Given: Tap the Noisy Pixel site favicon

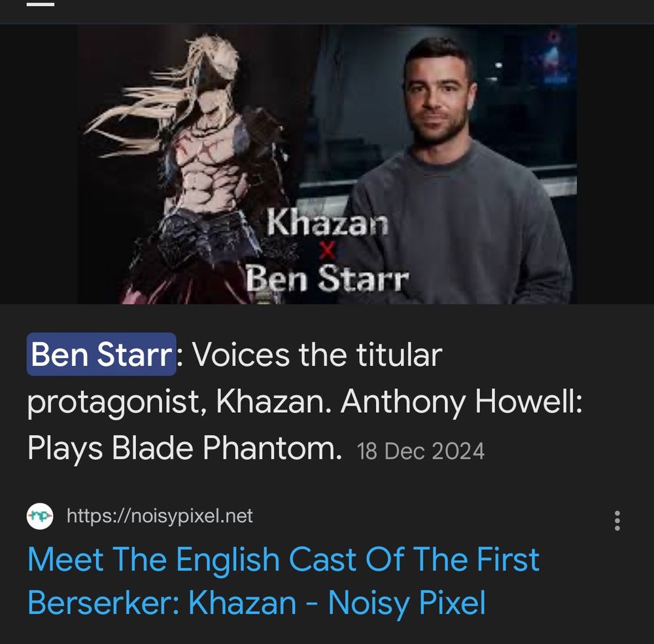Looking at the screenshot, I should tap(40, 516).
